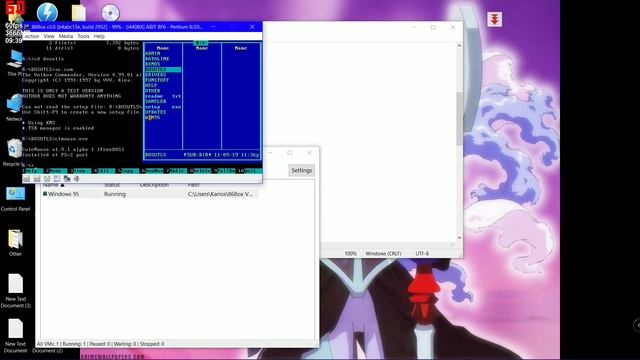Click the Settings button in 86Box Manager

pos(302,171)
